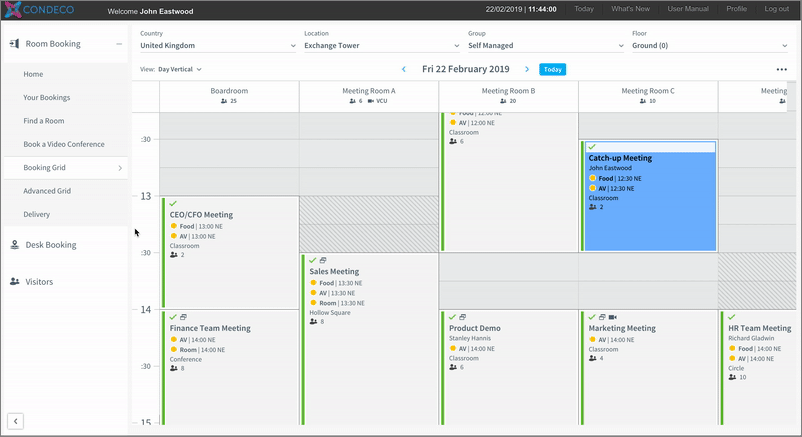802x437 pixels.
Task: Click Desk Booking label
Action: click(51, 245)
